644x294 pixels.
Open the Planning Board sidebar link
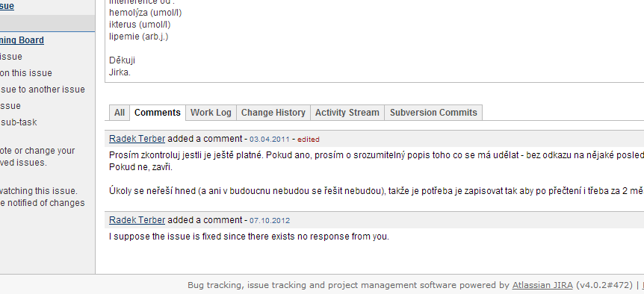pyautogui.click(x=22, y=40)
